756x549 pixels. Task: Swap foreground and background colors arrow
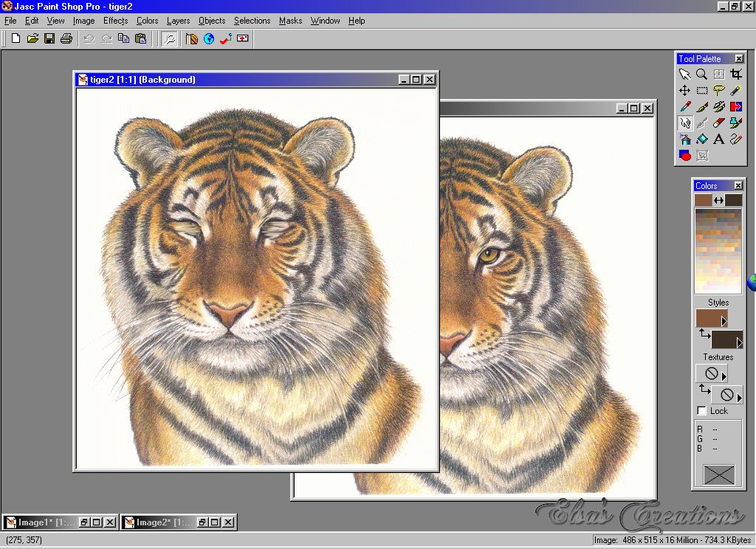pyautogui.click(x=718, y=200)
